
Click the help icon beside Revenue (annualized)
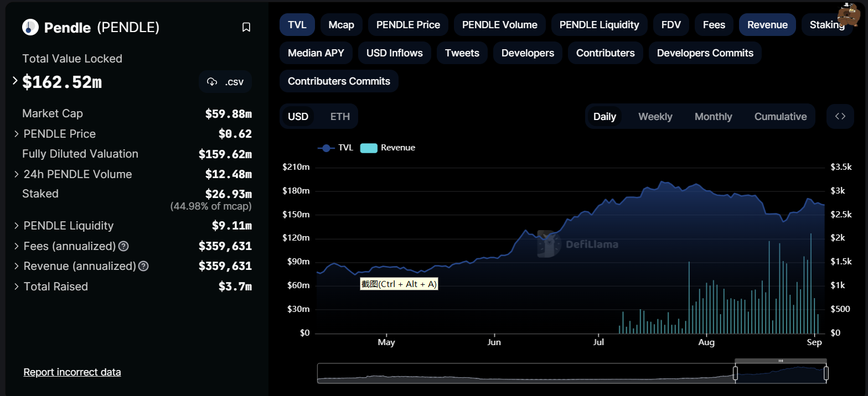(x=143, y=266)
